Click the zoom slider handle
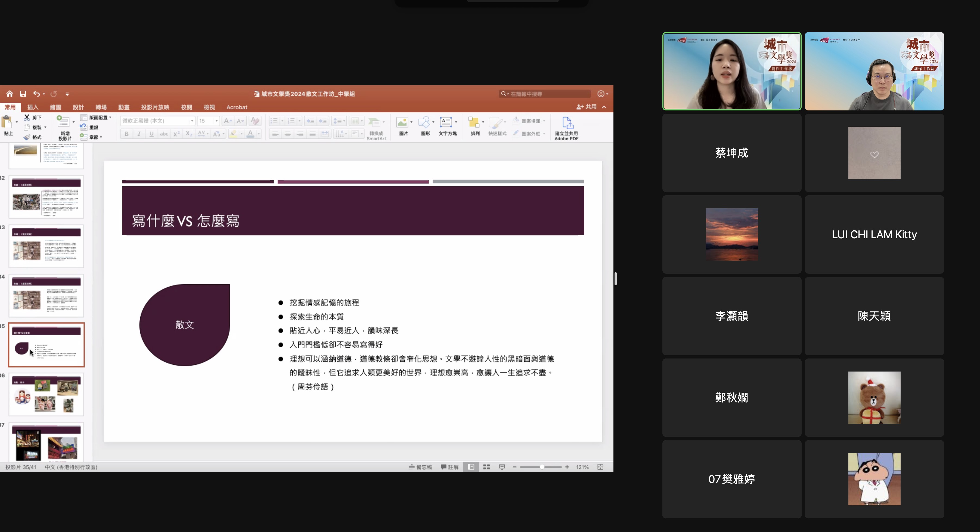The width and height of the screenshot is (980, 532). coord(542,467)
